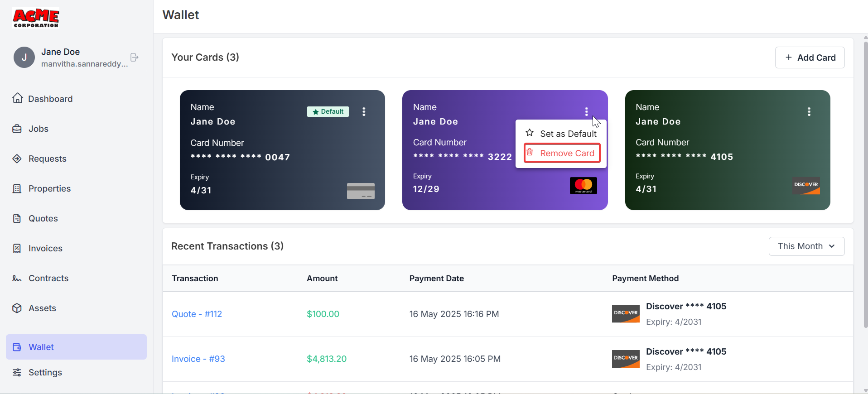
Task: Click the Properties building icon
Action: point(17,188)
